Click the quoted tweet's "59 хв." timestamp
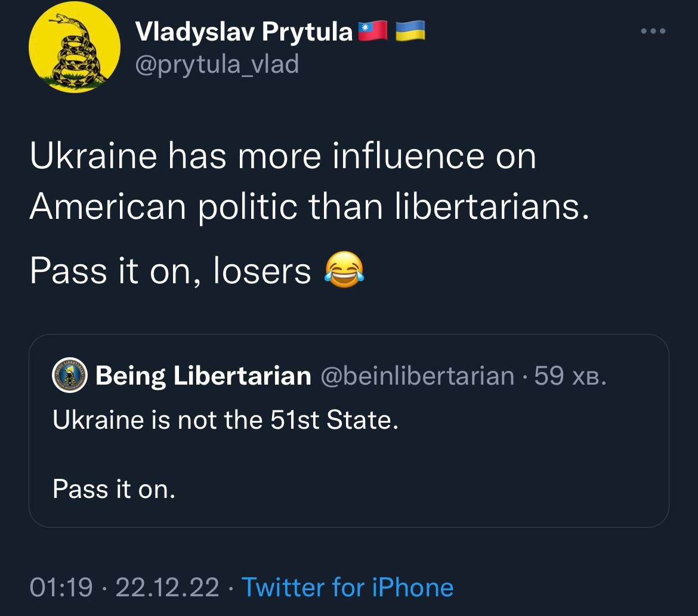698x616 pixels. coord(570,376)
